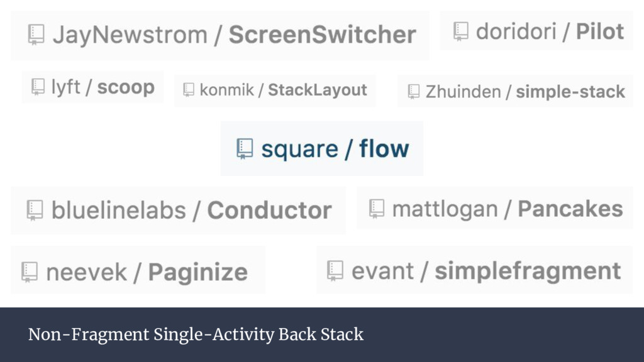Open the Paginize repository link
The image size is (644, 362).
point(198,273)
